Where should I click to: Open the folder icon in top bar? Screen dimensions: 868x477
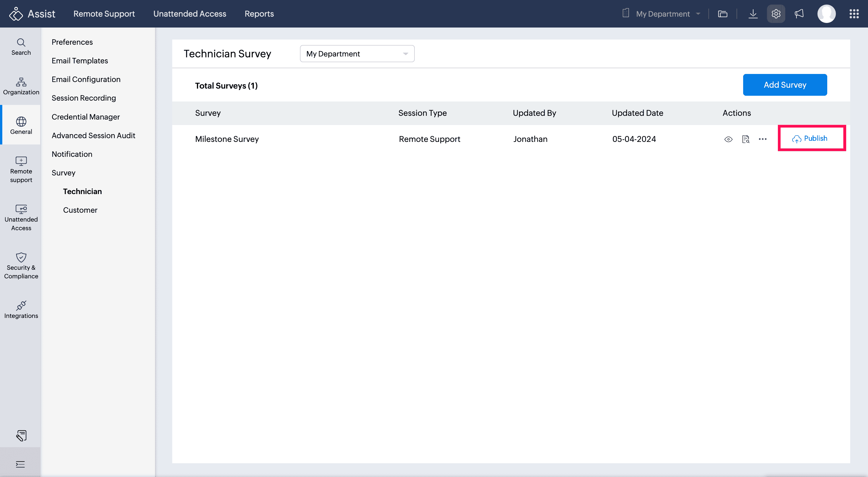pos(722,14)
